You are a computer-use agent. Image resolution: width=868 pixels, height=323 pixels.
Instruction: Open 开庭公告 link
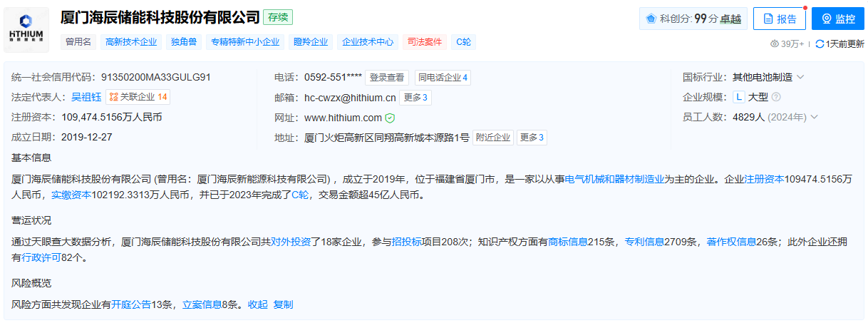tap(131, 304)
